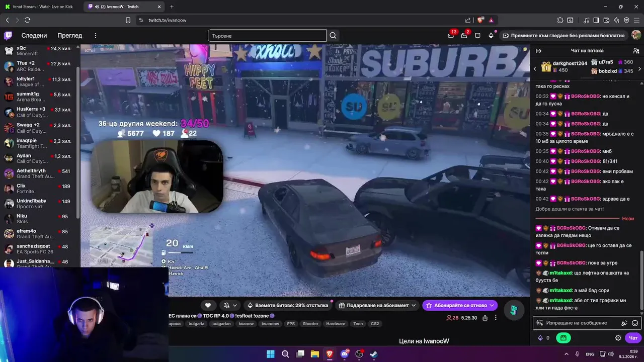The image size is (644, 362).
Task: Click the purple Чат send button
Action: click(633, 338)
